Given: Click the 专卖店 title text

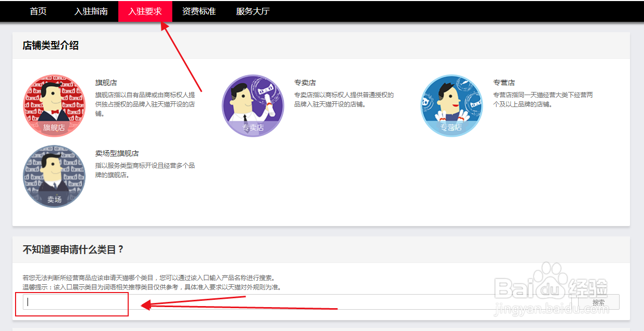Looking at the screenshot, I should pos(305,83).
